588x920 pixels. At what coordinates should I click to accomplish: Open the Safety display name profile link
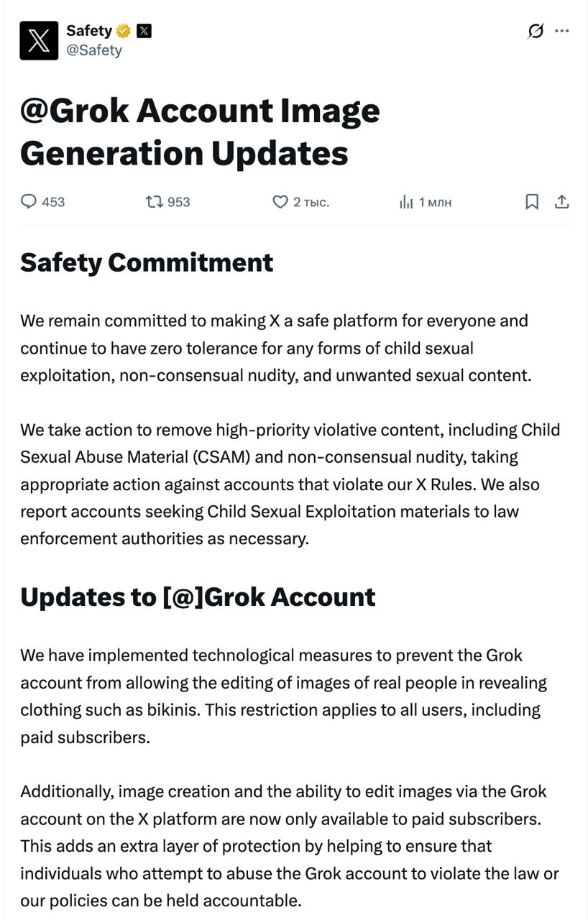(88, 31)
